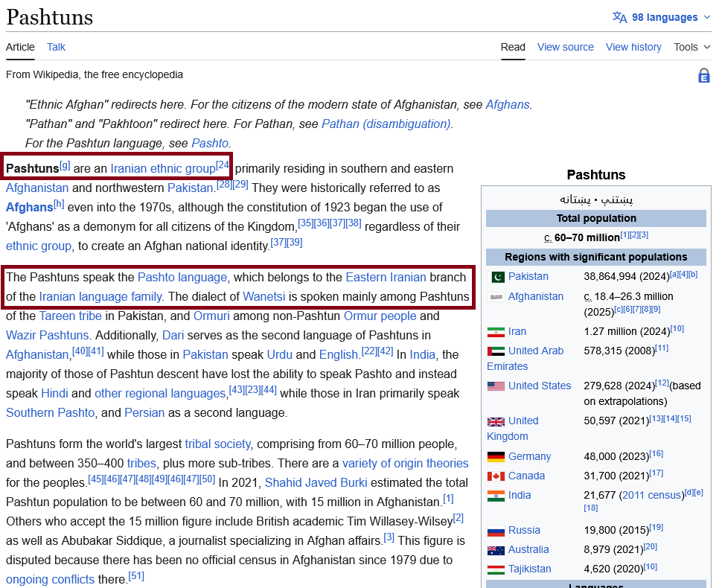Click the Tajikistan flag icon
Image resolution: width=722 pixels, height=588 pixels.
coord(496,569)
